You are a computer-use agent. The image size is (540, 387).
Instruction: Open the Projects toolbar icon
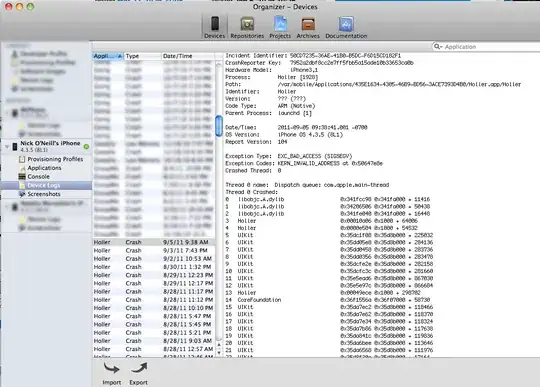280,24
